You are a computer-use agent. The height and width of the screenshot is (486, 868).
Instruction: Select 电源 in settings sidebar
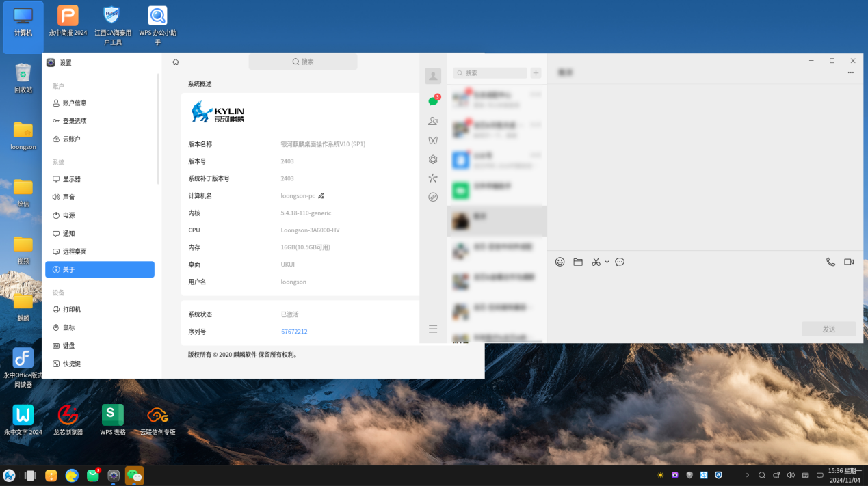69,215
